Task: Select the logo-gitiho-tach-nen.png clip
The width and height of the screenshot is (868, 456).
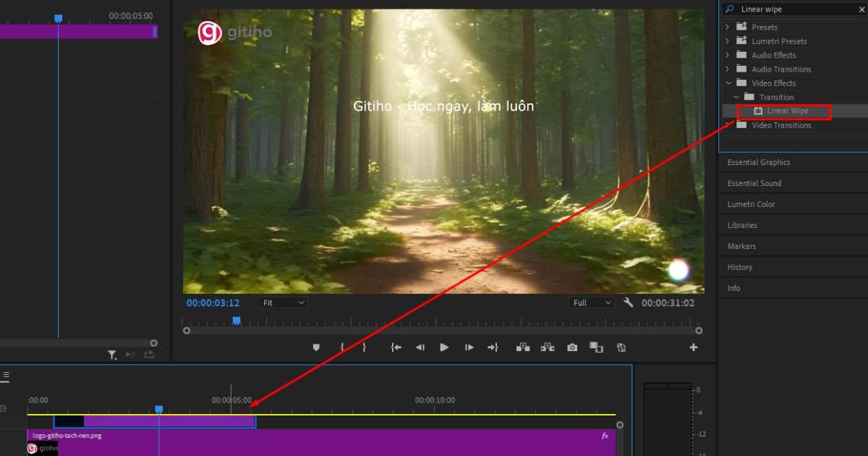Action: tap(322, 442)
